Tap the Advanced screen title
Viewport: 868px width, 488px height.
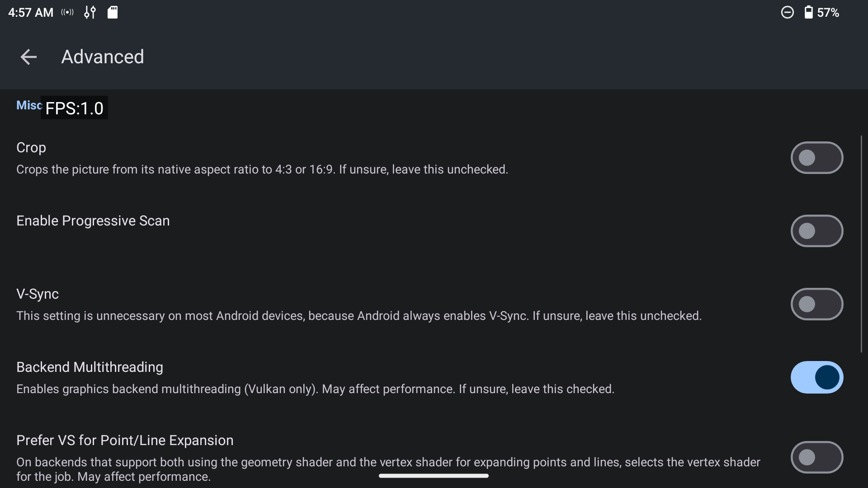click(103, 56)
